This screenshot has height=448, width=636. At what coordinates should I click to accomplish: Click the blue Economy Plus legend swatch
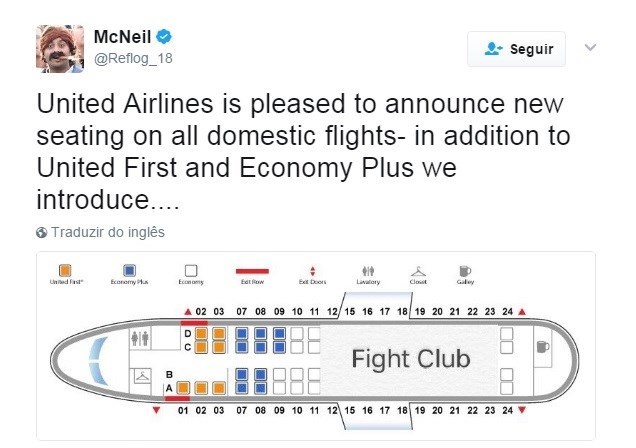click(129, 270)
